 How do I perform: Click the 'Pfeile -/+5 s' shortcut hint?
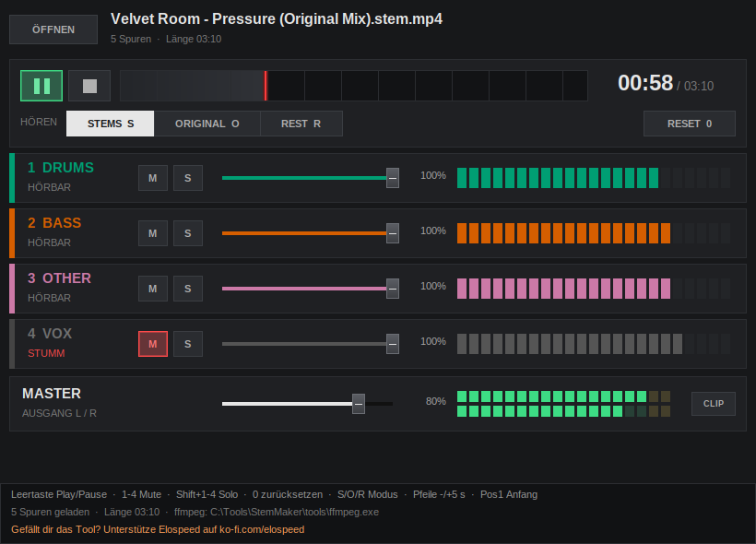[439, 494]
